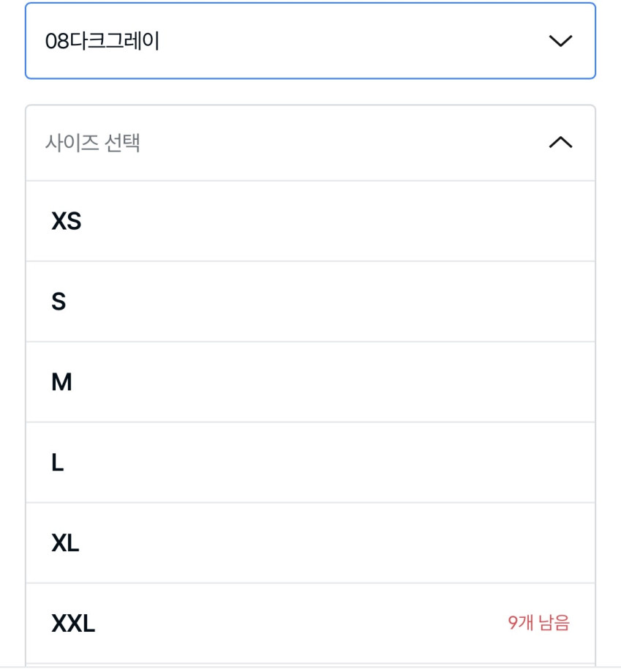Click the bold XL label

coord(65,543)
